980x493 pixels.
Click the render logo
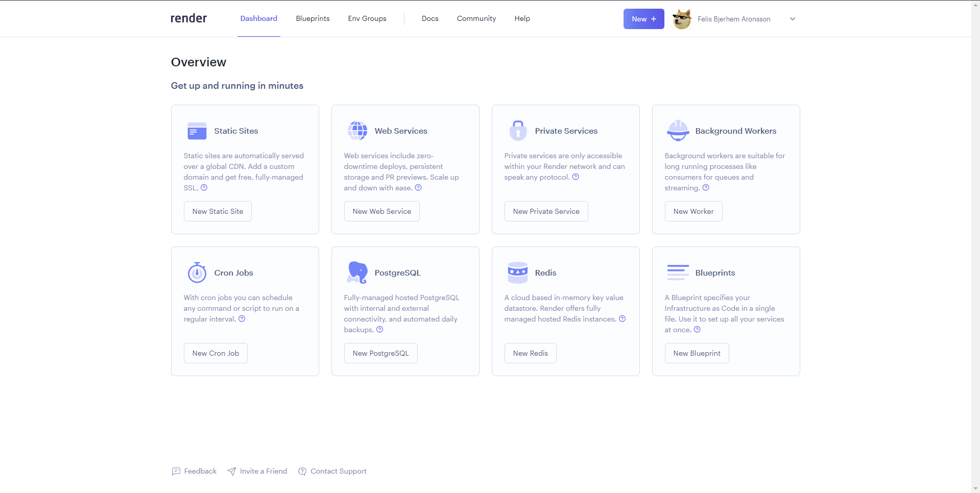tap(188, 18)
